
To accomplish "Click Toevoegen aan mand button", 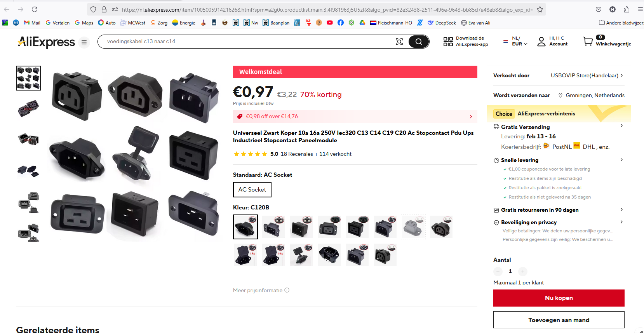I will pyautogui.click(x=559, y=320).
